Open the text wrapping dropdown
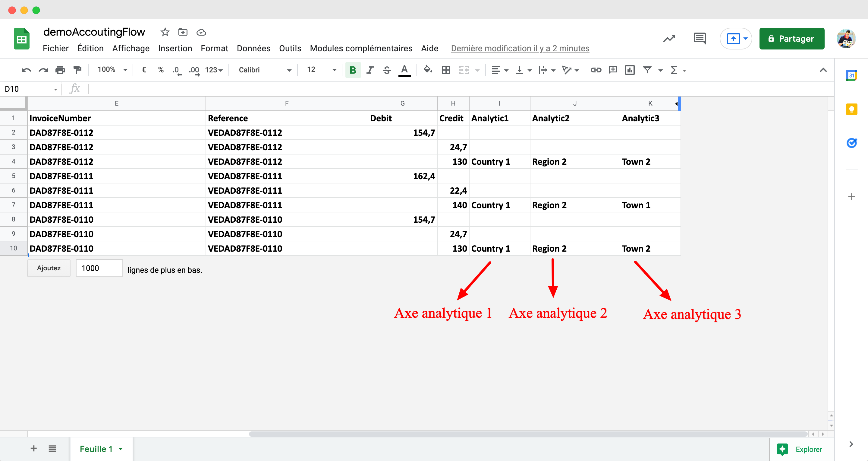Image resolution: width=868 pixels, height=461 pixels. [546, 70]
